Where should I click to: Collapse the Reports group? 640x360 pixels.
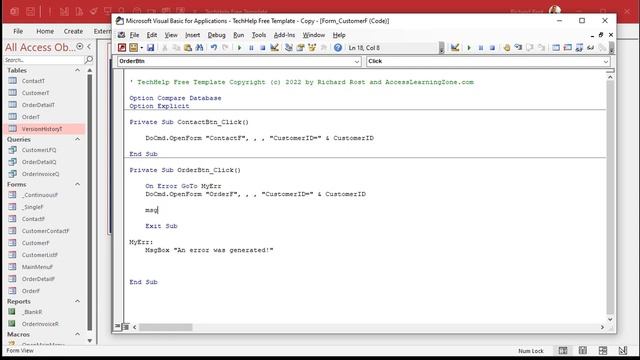(x=77, y=301)
